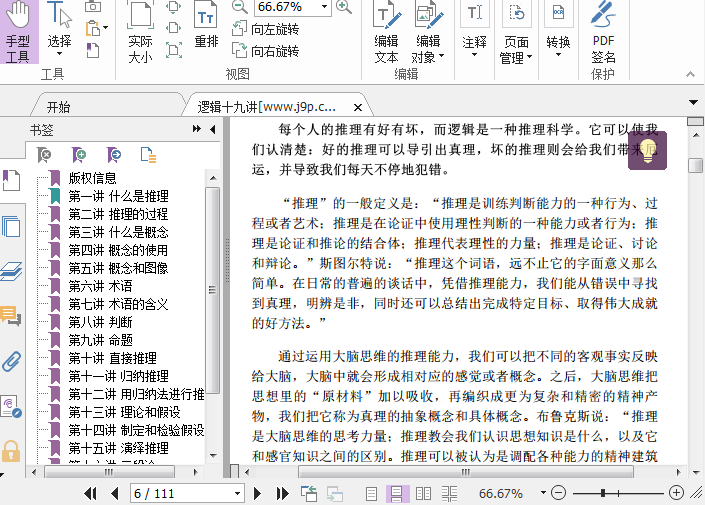
Task: Open the clipboard icon's dropdown arrow
Action: tap(106, 28)
